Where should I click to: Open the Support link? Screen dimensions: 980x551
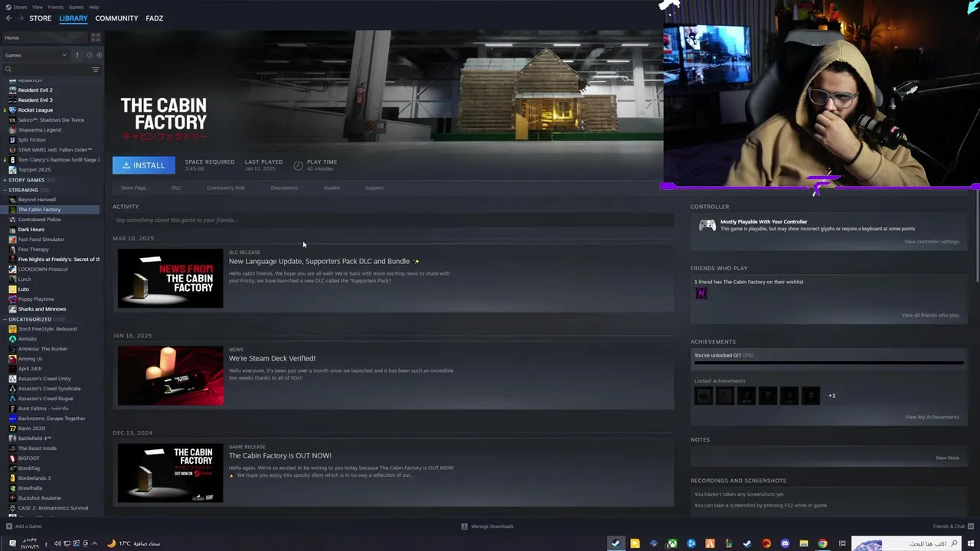point(374,187)
